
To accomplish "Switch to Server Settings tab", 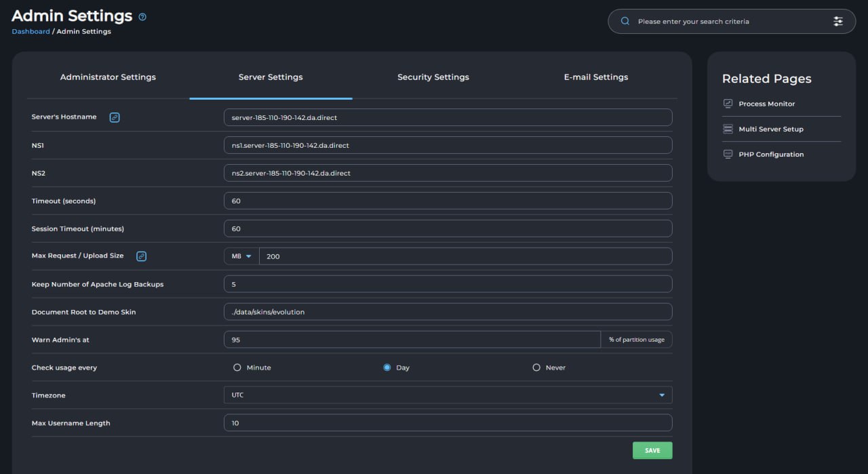I will click(271, 77).
